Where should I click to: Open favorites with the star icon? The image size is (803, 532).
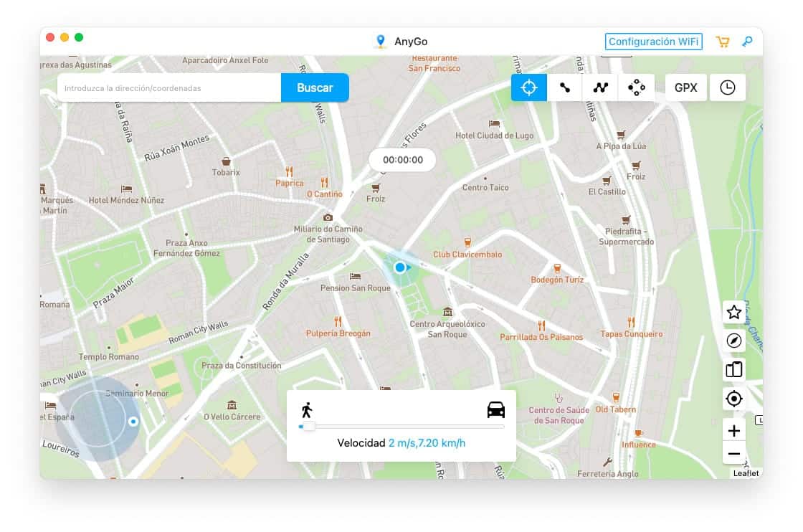[733, 312]
